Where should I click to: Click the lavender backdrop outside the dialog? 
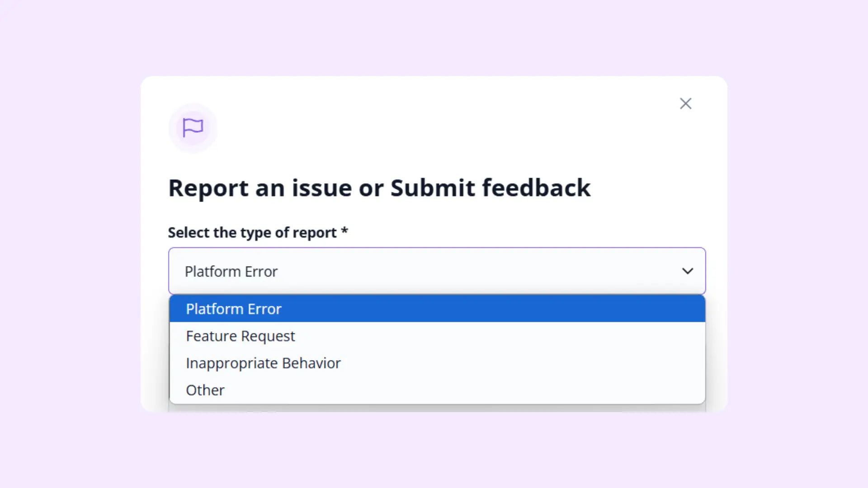pyautogui.click(x=68, y=244)
